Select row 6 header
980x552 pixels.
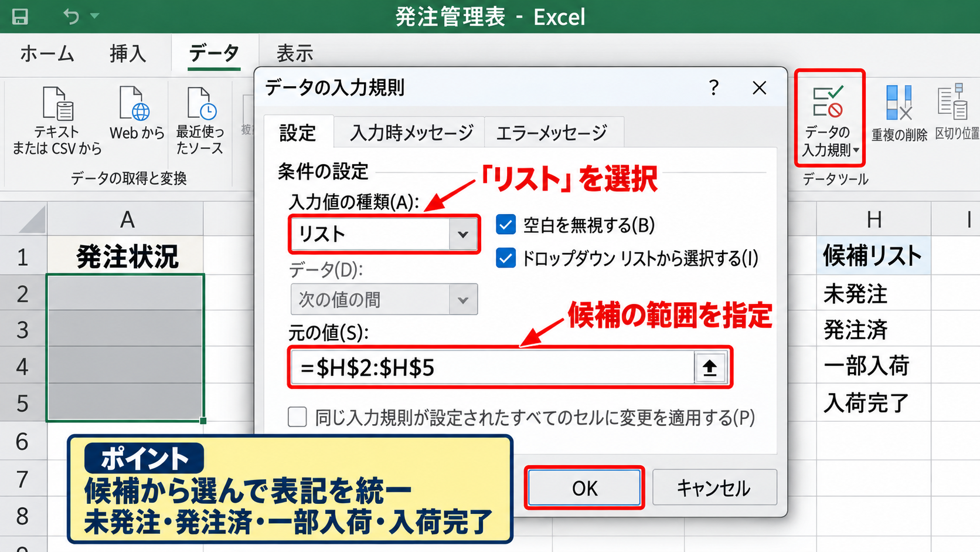point(23,441)
